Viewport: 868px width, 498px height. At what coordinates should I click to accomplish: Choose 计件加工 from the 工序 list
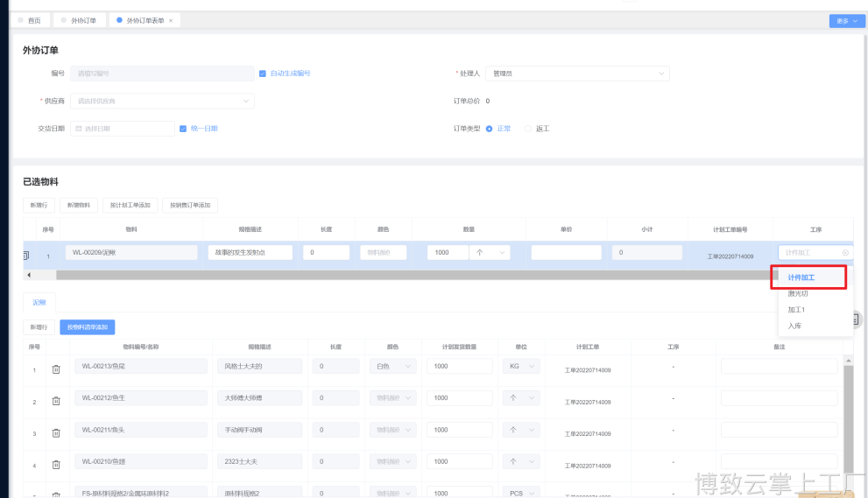click(801, 277)
